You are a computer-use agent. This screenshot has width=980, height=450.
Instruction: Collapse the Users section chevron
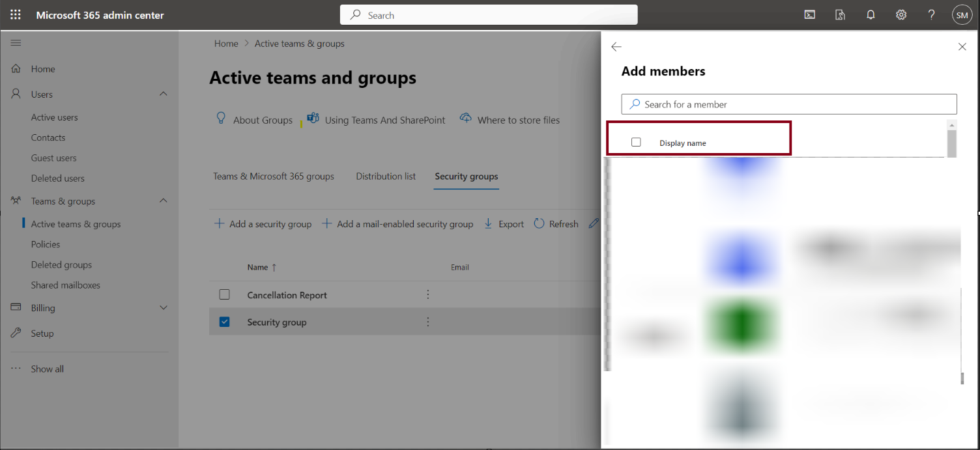pos(164,94)
